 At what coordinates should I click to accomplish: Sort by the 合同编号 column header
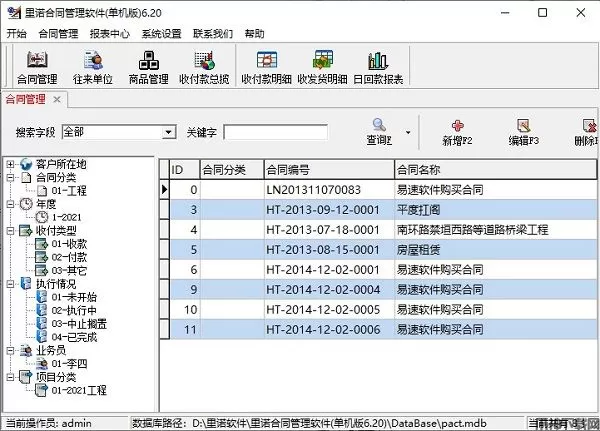tap(329, 170)
